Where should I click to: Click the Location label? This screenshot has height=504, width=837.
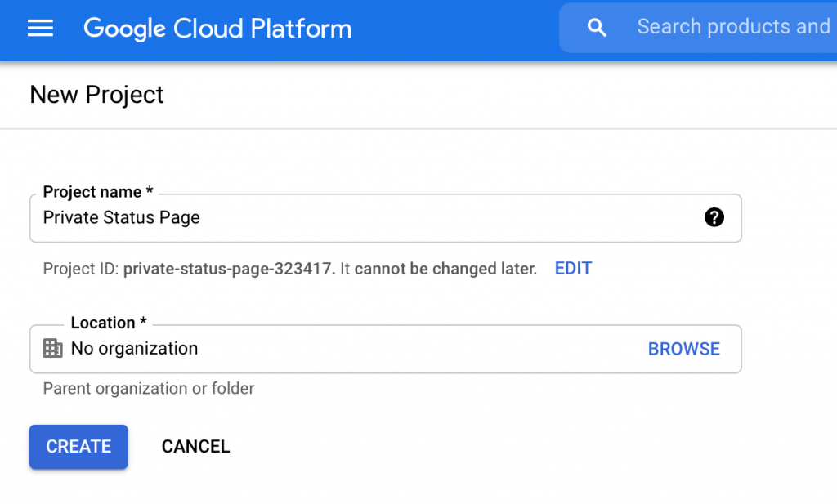coord(109,322)
